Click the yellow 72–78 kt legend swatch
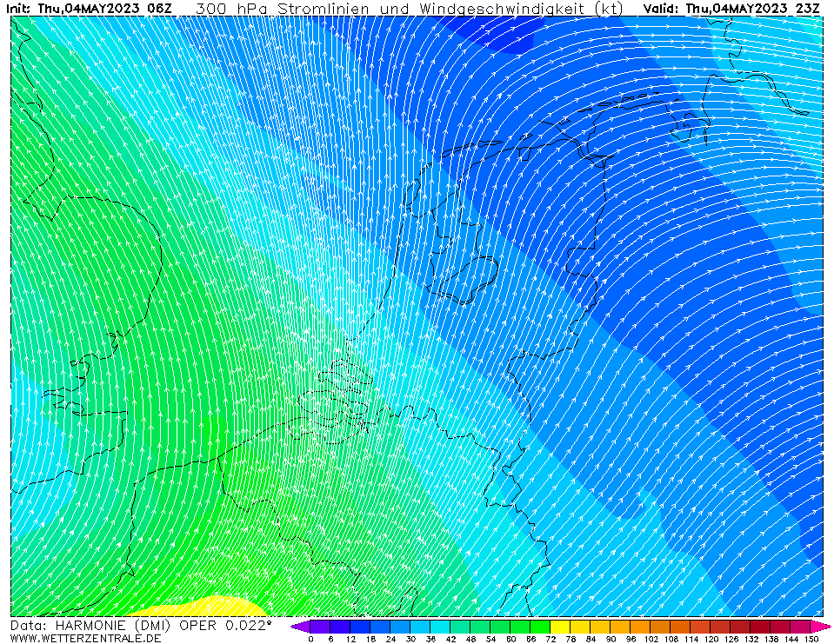This screenshot has width=834, height=644. 561,627
